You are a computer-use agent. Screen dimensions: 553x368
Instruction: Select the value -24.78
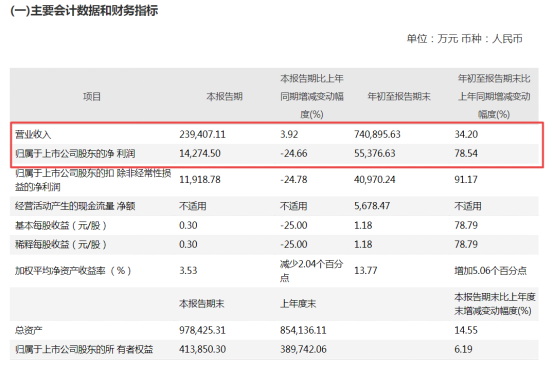tap(294, 180)
